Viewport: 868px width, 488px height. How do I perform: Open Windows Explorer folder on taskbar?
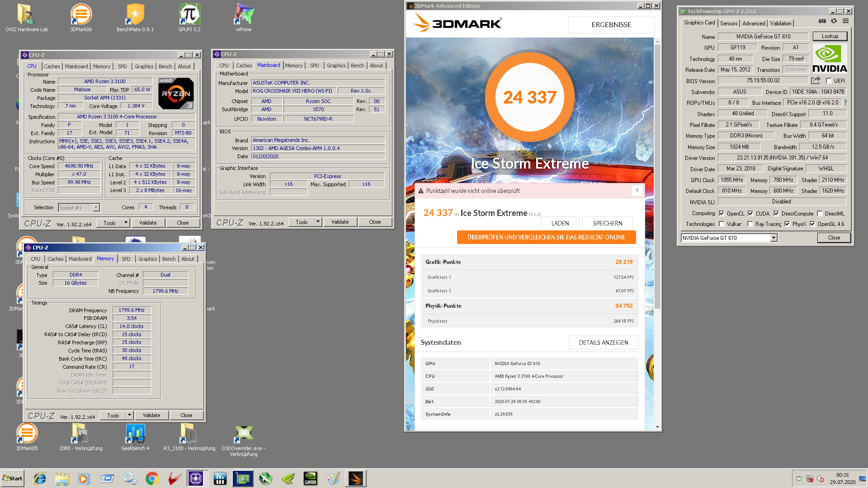[62, 479]
